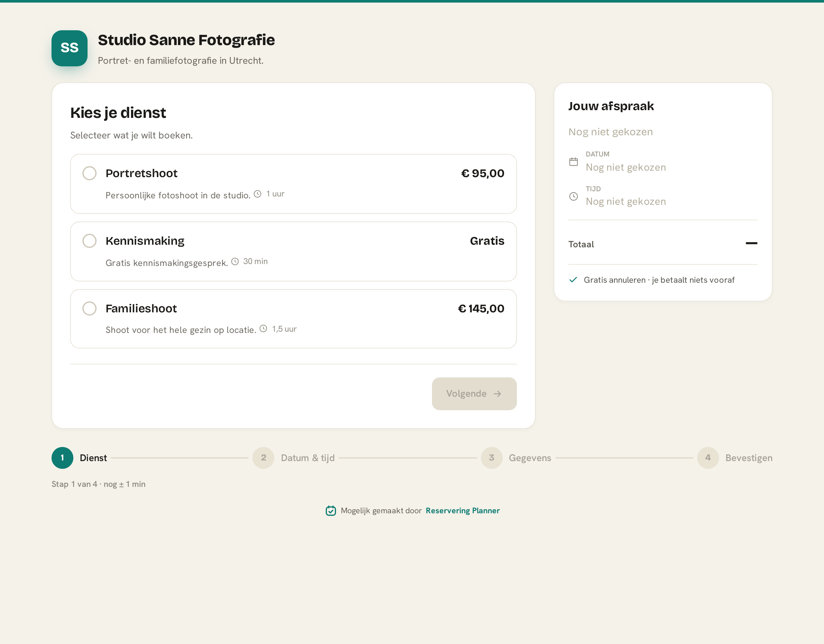Click the calendar icon next to Datum

(574, 162)
